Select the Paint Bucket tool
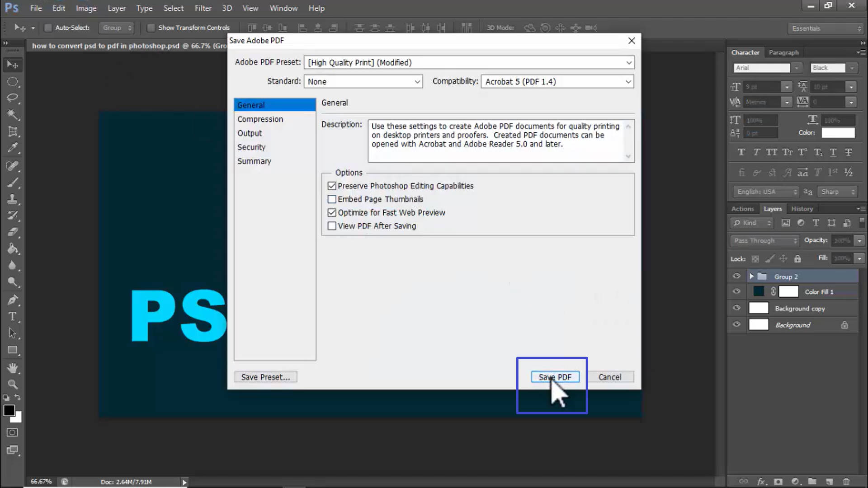Viewport: 868px width, 488px height. tap(13, 249)
